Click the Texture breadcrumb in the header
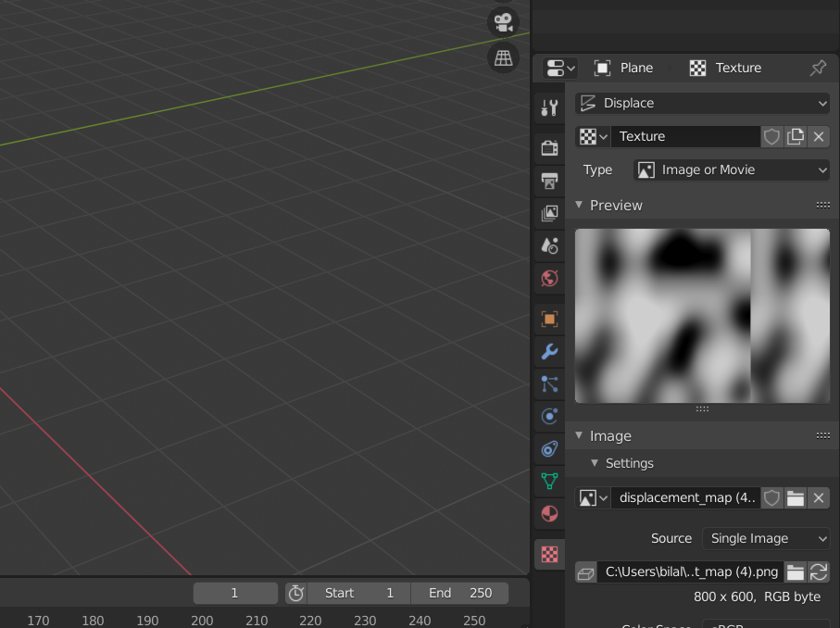This screenshot has width=840, height=628. 739,68
